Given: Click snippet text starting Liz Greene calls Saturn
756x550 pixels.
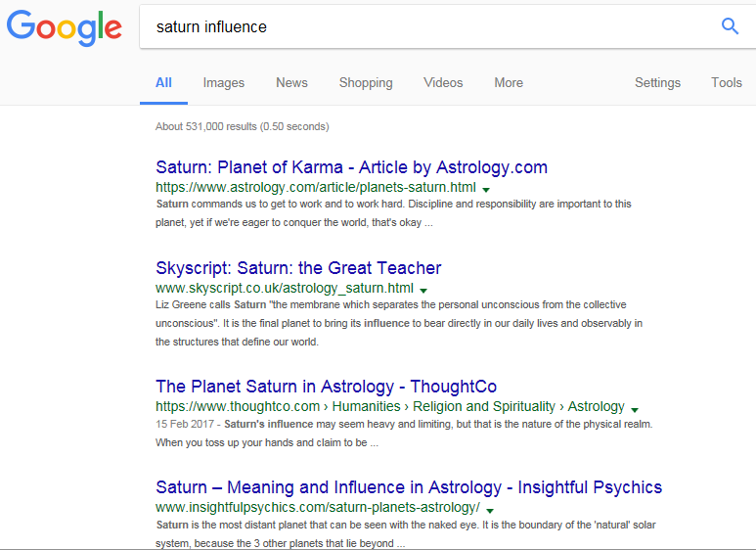Looking at the screenshot, I should coord(399,323).
